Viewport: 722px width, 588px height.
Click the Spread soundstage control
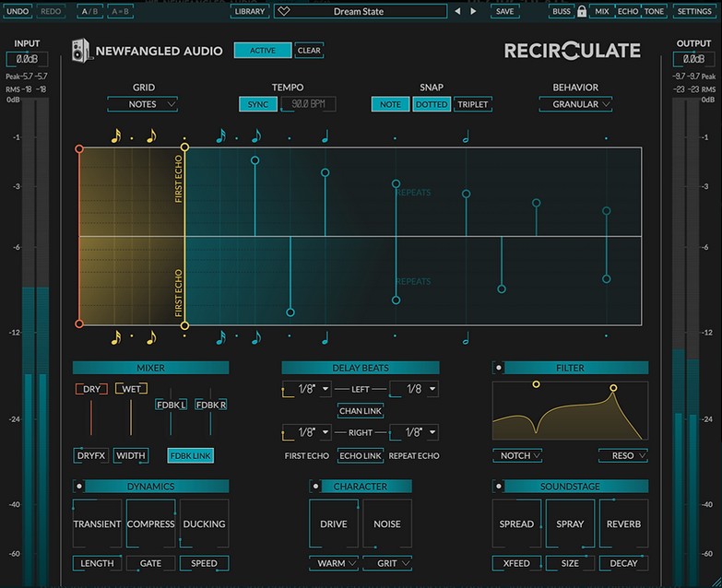tap(516, 523)
